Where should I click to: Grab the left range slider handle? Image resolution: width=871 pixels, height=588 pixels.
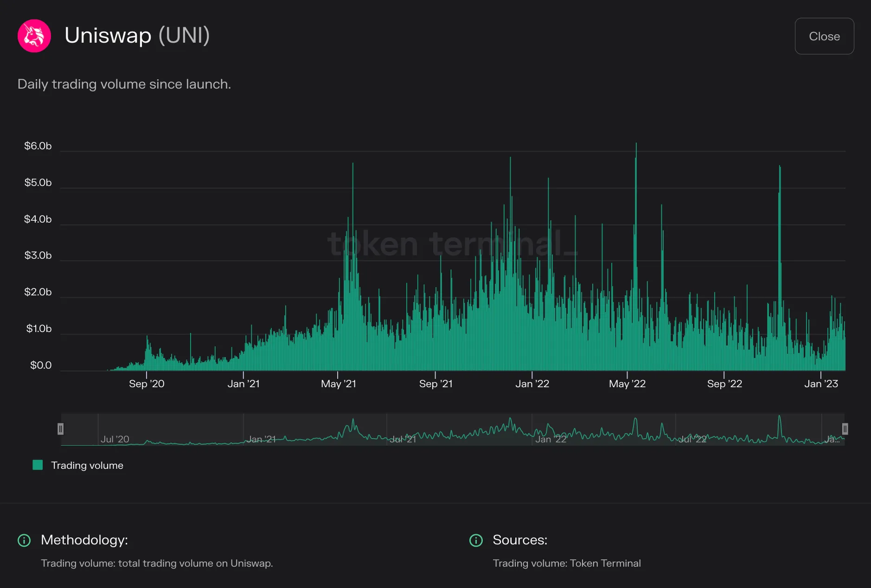pos(60,429)
